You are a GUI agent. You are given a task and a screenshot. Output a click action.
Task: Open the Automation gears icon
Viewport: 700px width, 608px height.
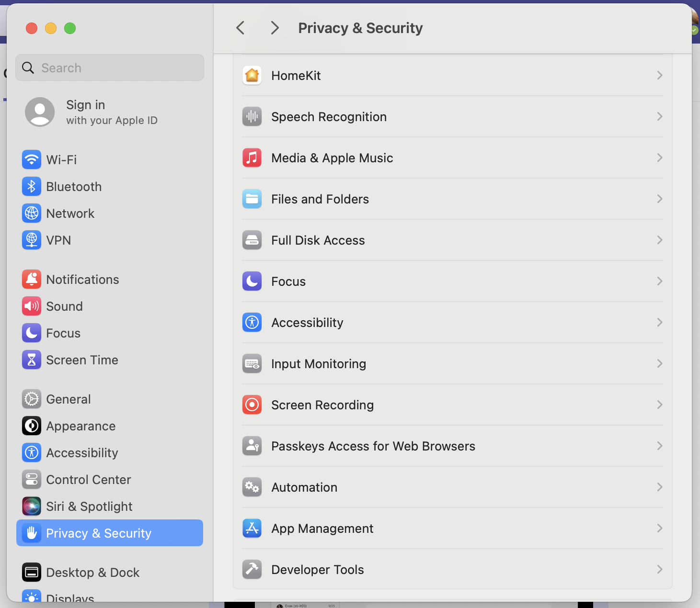[x=252, y=487]
